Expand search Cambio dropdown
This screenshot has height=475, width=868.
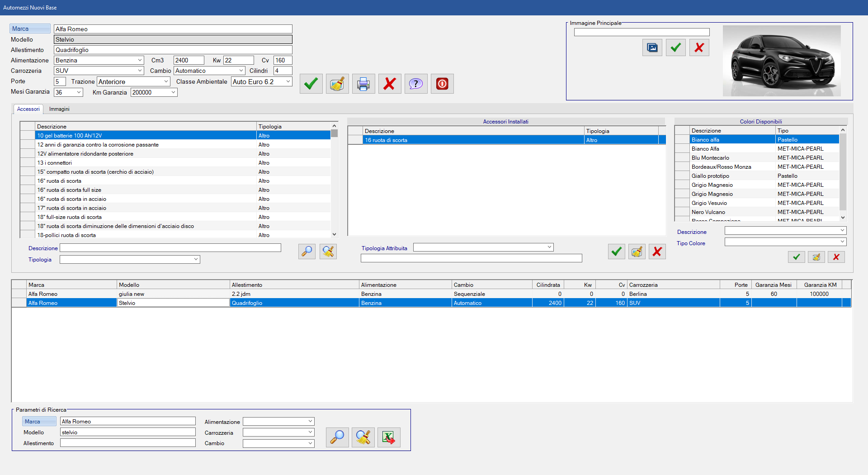(x=310, y=443)
